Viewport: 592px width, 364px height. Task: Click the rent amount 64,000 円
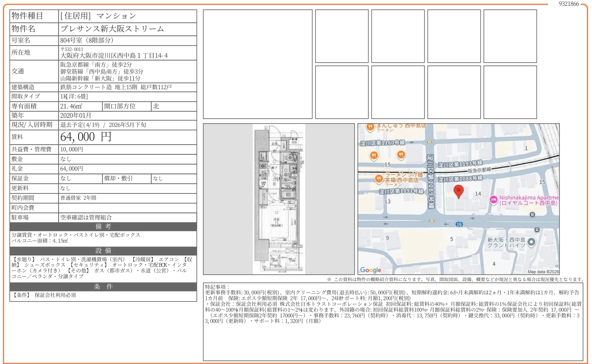(x=86, y=137)
